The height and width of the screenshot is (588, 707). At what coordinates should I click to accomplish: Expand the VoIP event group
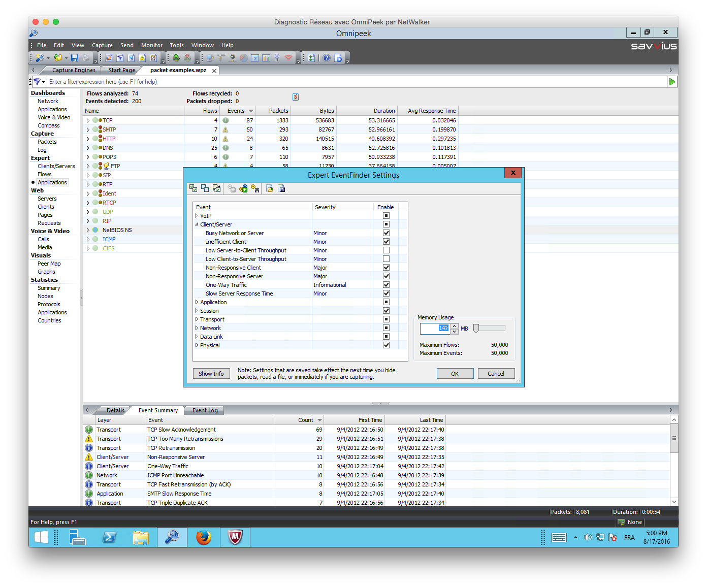197,216
